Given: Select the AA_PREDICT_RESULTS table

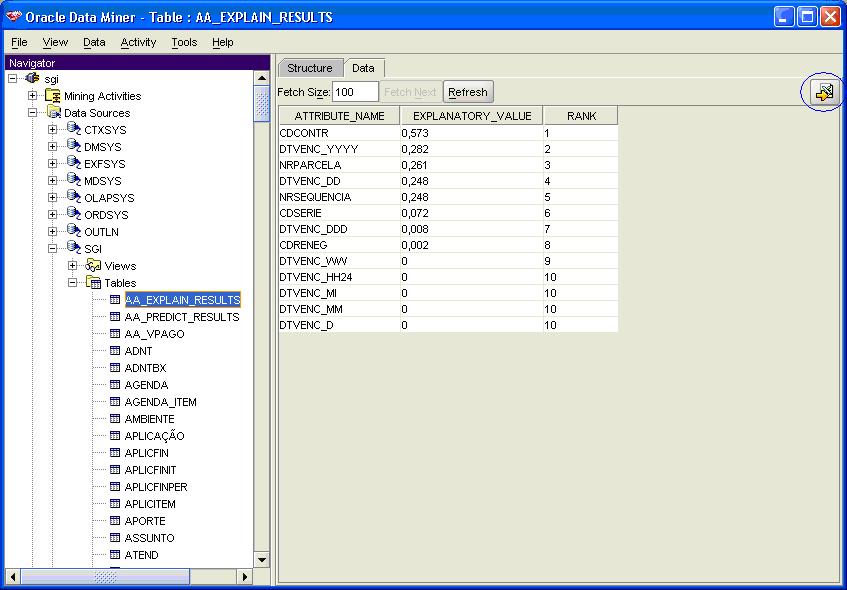Looking at the screenshot, I should pyautogui.click(x=181, y=317).
